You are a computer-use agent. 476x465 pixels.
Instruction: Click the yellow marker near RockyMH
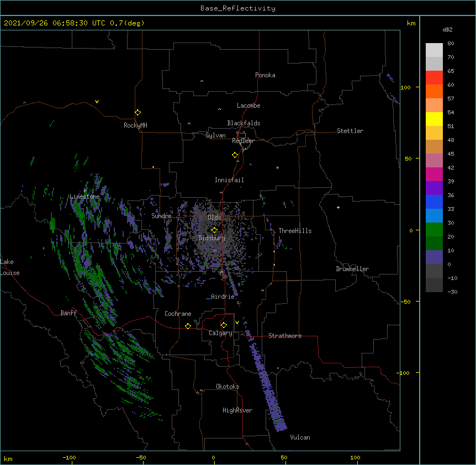[137, 112]
